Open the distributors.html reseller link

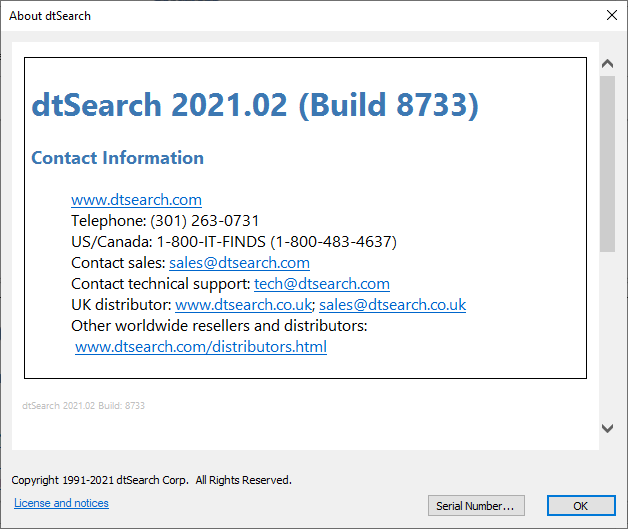[x=201, y=347]
